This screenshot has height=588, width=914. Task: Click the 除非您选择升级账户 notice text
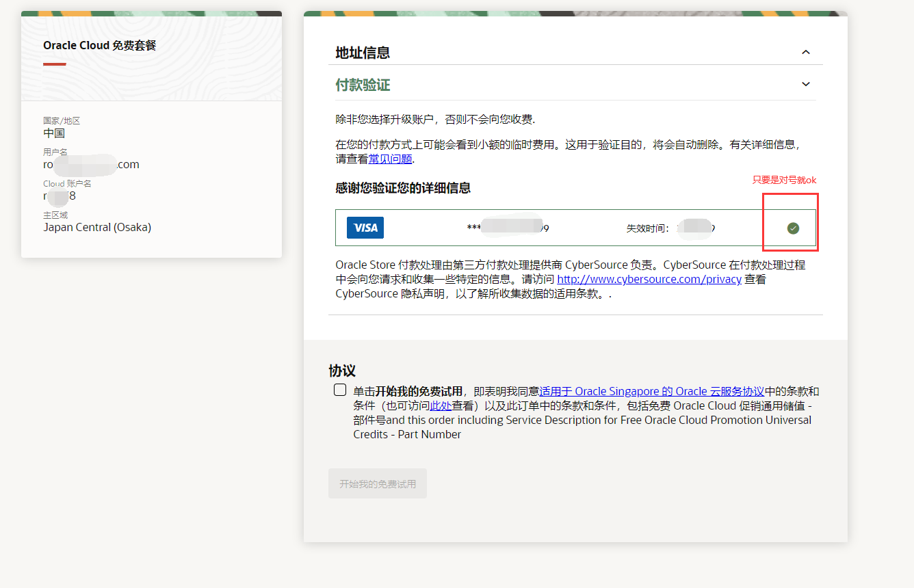[x=435, y=120]
